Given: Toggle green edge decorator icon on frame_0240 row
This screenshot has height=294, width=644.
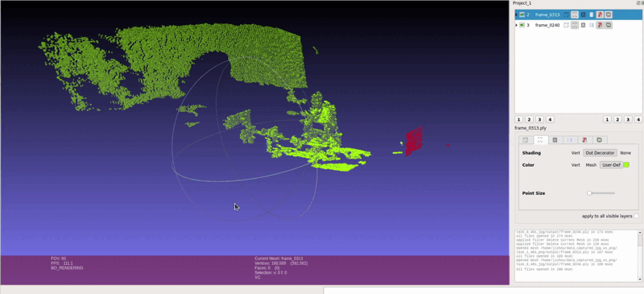Looking at the screenshot, I should click(x=609, y=25).
